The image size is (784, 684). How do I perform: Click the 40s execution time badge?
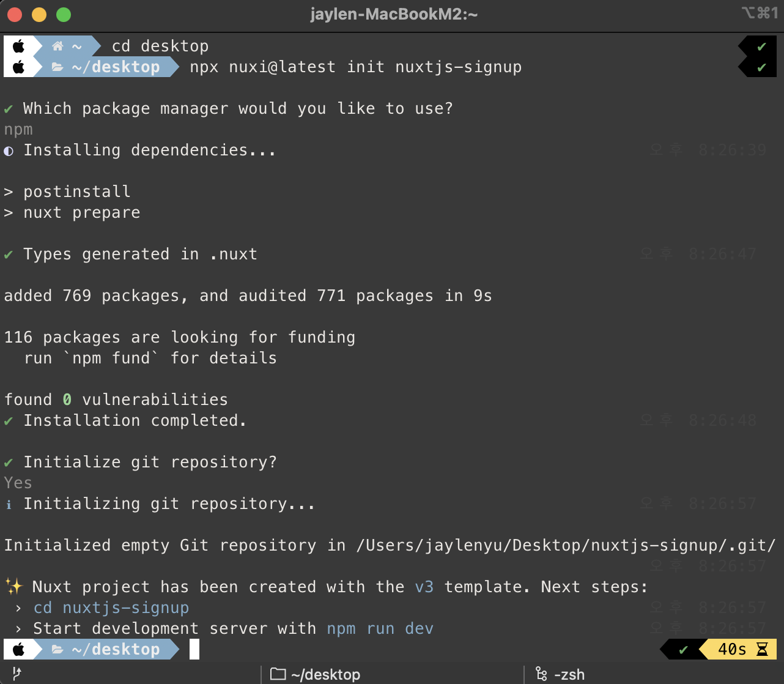(738, 650)
